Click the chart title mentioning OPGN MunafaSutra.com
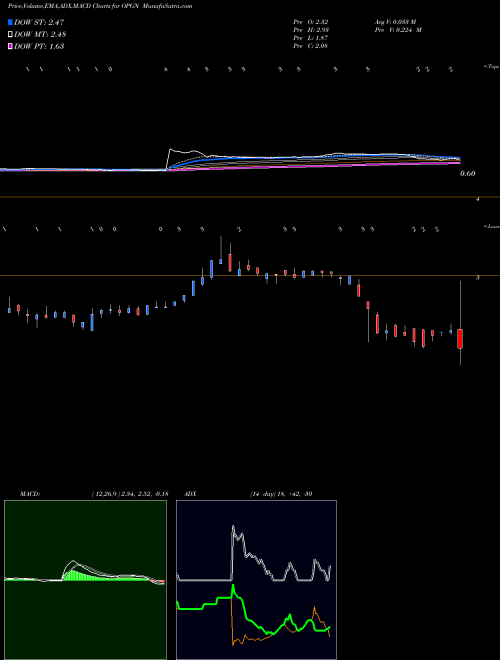This screenshot has height=660, width=500. 100,6
